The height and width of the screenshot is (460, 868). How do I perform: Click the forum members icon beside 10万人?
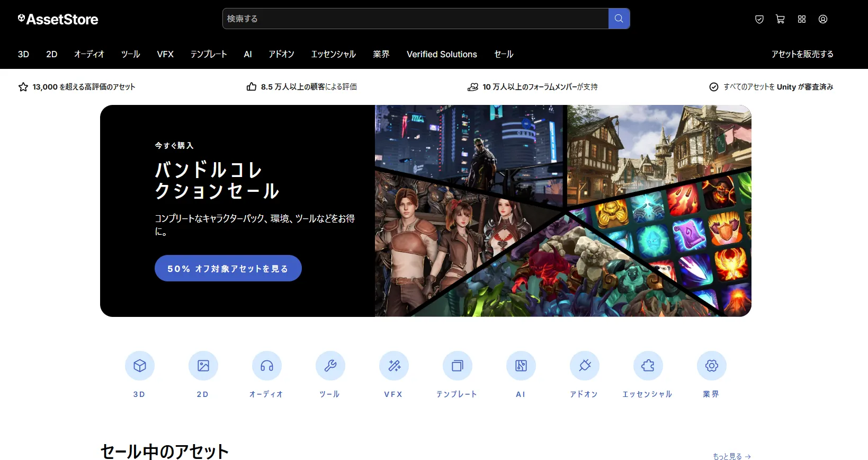pyautogui.click(x=473, y=87)
